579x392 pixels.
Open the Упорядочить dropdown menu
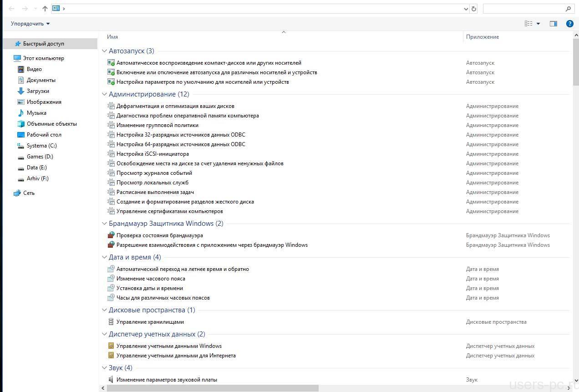[x=30, y=24]
